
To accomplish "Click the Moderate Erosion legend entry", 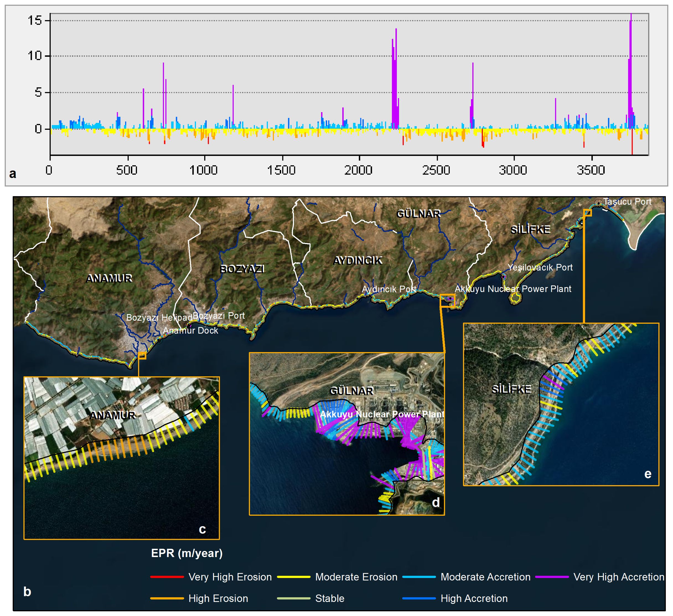I will tap(337, 577).
